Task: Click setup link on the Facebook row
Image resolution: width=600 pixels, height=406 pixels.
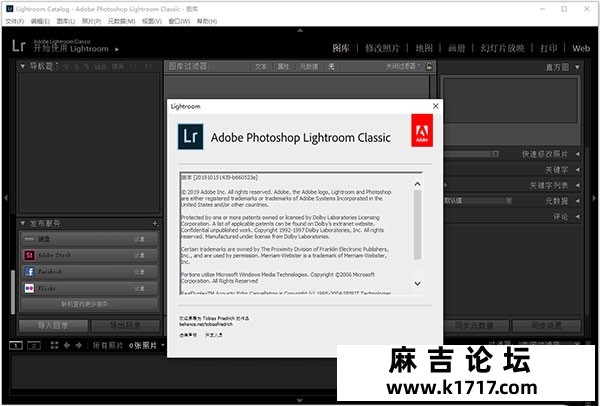Action: [139, 272]
